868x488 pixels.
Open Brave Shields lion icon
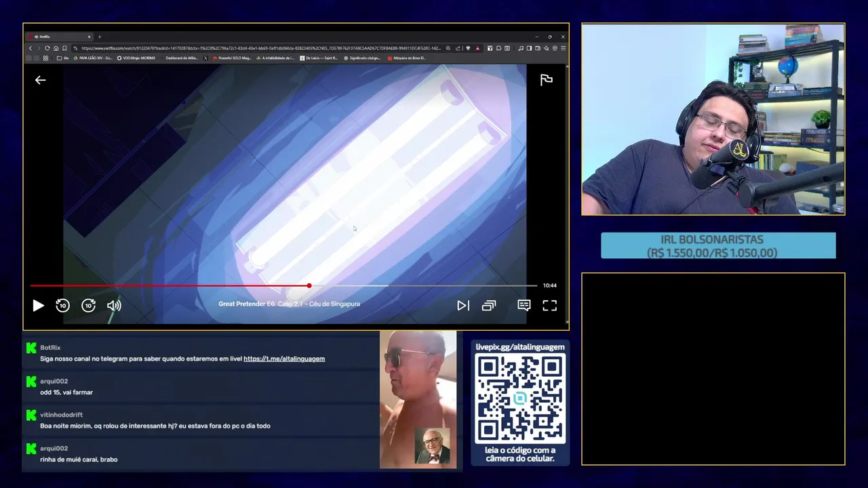click(x=468, y=48)
